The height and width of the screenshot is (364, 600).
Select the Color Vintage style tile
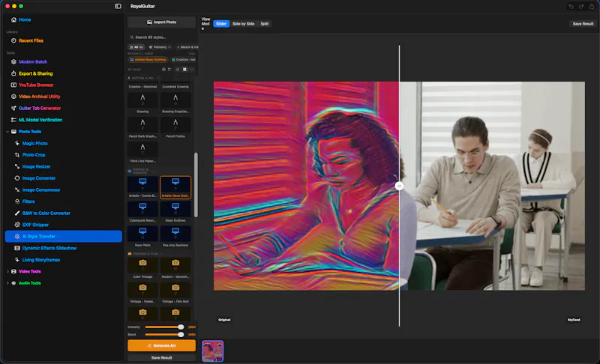pyautogui.click(x=142, y=267)
